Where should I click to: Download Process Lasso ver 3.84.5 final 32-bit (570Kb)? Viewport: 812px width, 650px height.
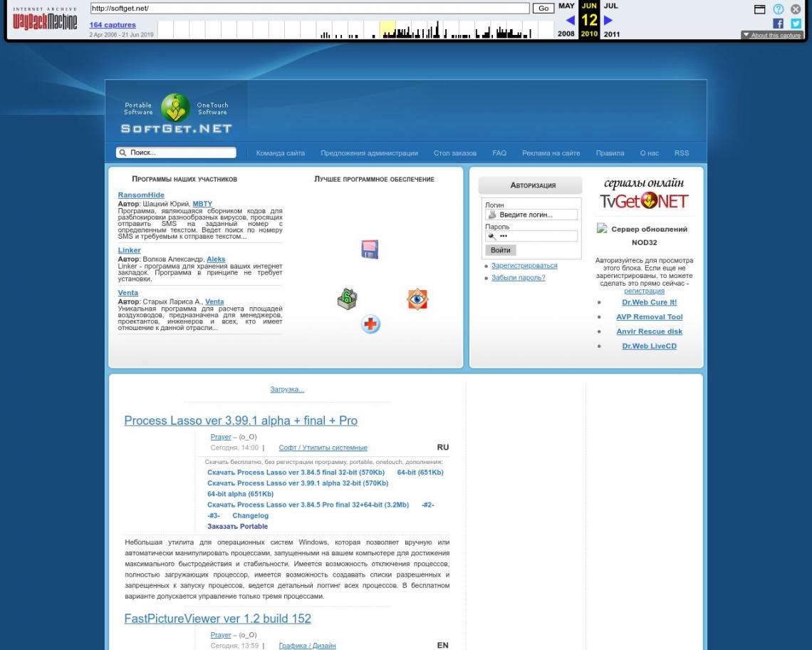[x=296, y=473]
